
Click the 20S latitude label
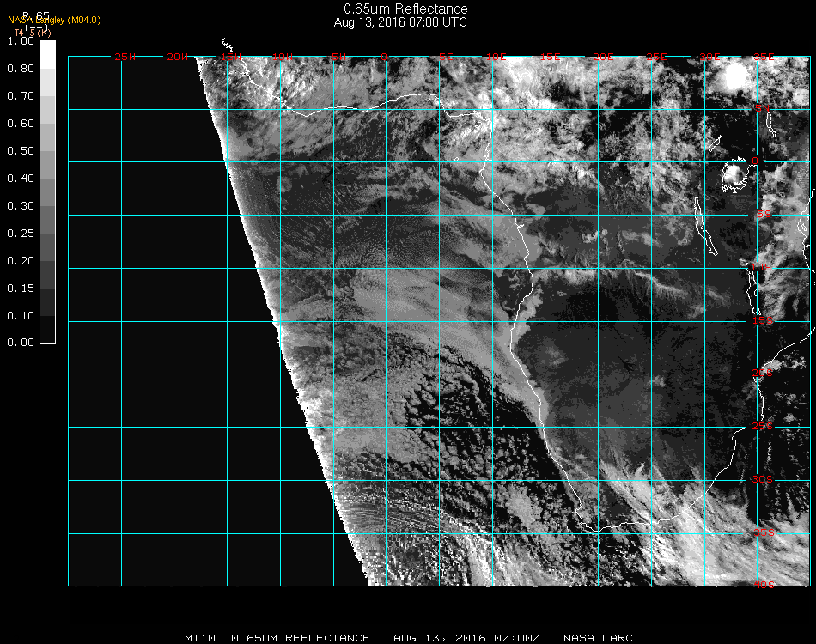[x=763, y=373]
